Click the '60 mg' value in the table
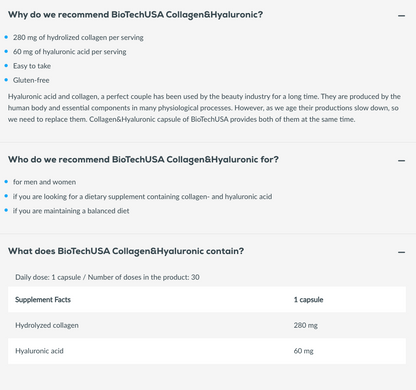 click(x=303, y=351)
